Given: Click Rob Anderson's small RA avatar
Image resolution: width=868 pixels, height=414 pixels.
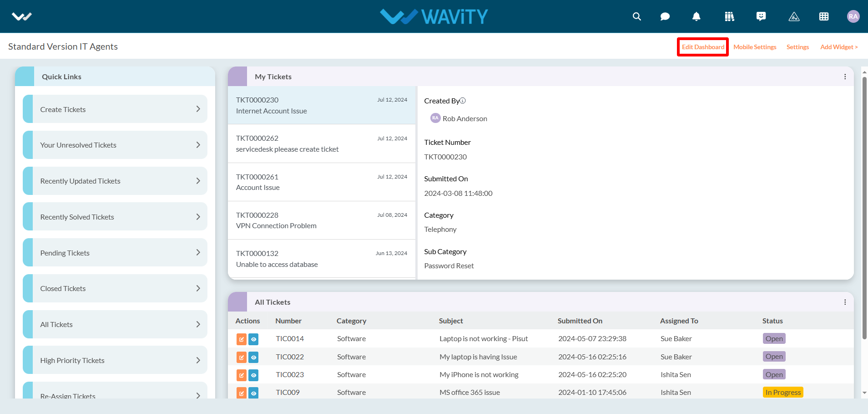Looking at the screenshot, I should coord(435,118).
